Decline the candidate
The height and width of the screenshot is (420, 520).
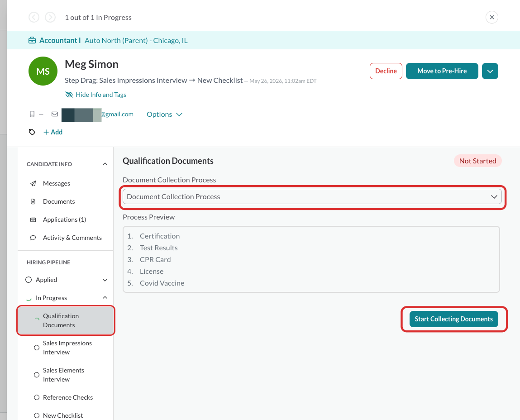click(386, 71)
